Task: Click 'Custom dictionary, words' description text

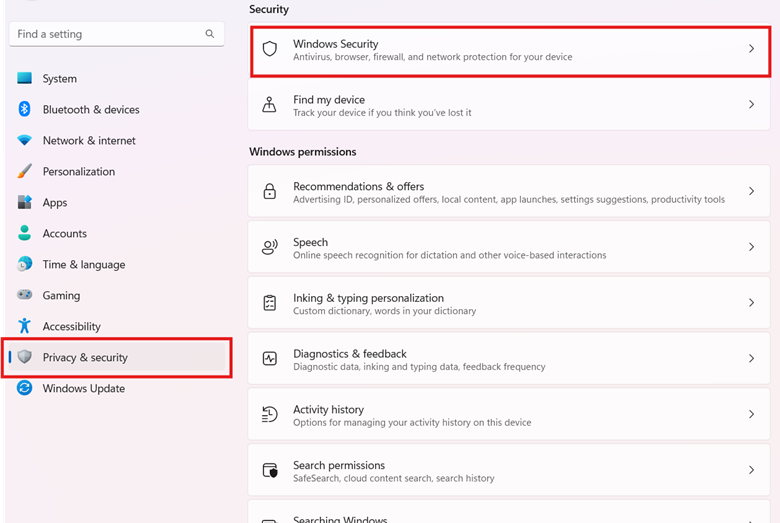Action: 385,311
